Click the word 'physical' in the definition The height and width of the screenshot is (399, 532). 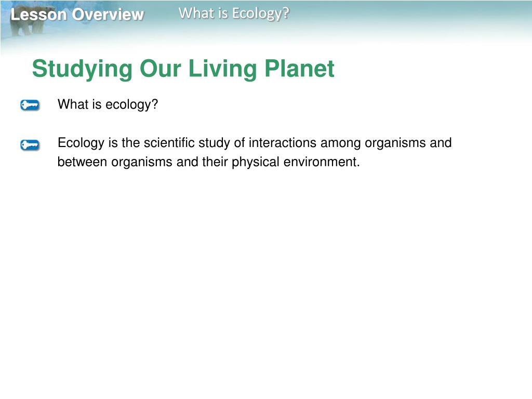coord(256,163)
